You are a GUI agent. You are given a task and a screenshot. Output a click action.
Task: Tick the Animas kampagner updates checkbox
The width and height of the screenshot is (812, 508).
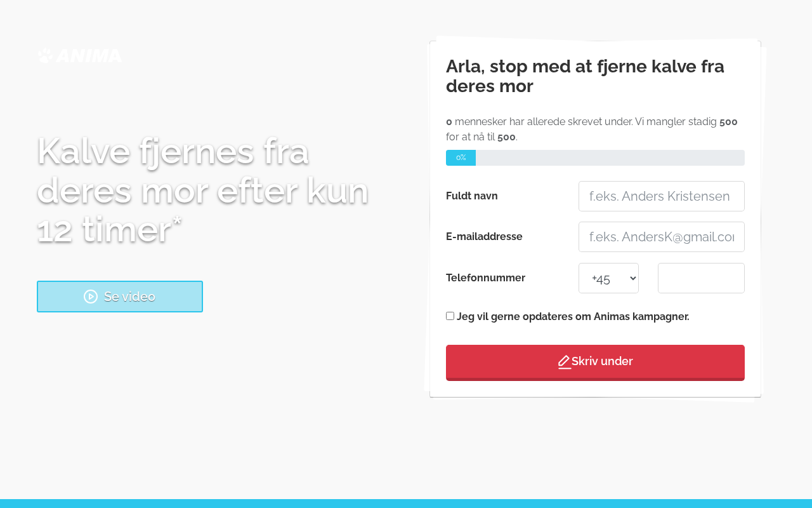point(450,316)
